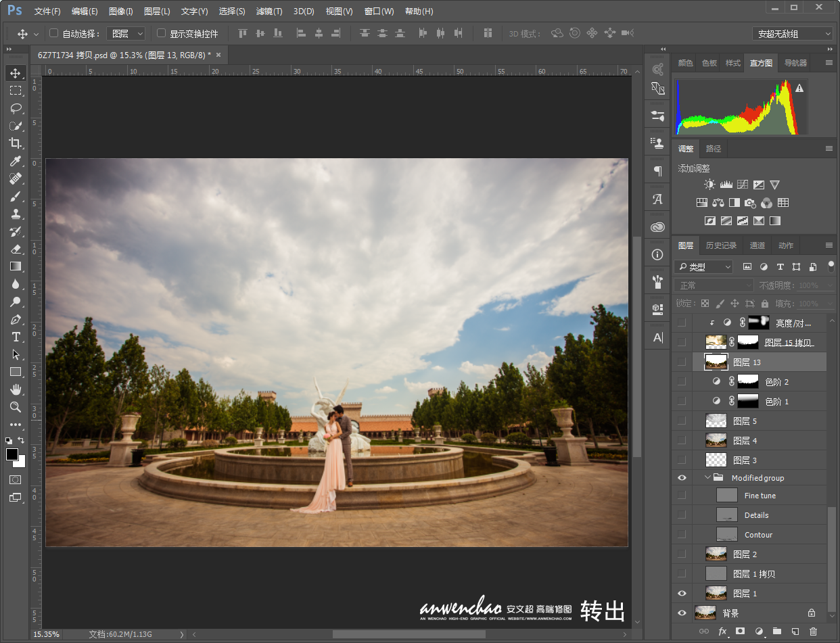This screenshot has width=840, height=643.
Task: Enable the 自动选择 checkbox
Action: (54, 33)
